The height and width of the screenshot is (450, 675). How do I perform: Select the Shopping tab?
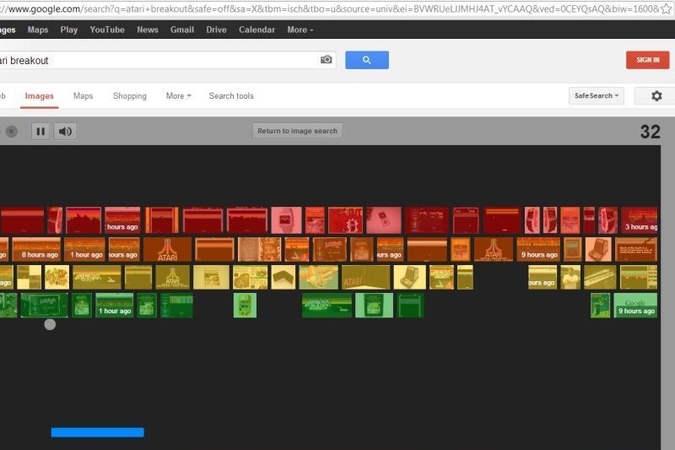tap(130, 96)
